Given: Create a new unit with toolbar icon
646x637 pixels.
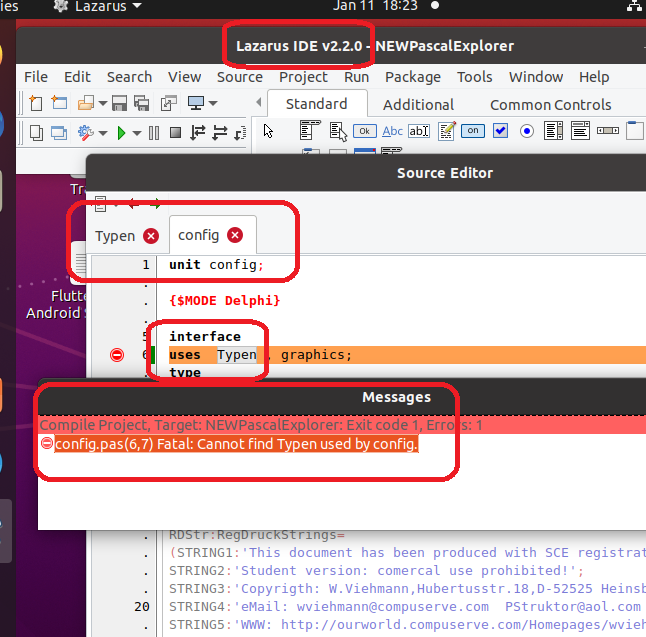Looking at the screenshot, I should pos(36,103).
